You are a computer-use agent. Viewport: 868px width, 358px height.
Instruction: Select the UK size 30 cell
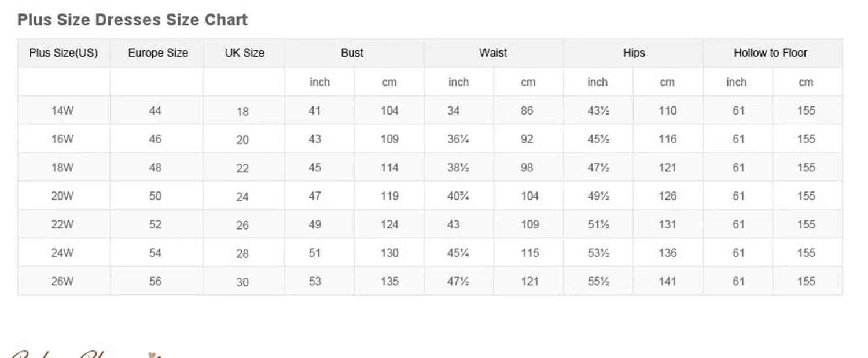[242, 282]
